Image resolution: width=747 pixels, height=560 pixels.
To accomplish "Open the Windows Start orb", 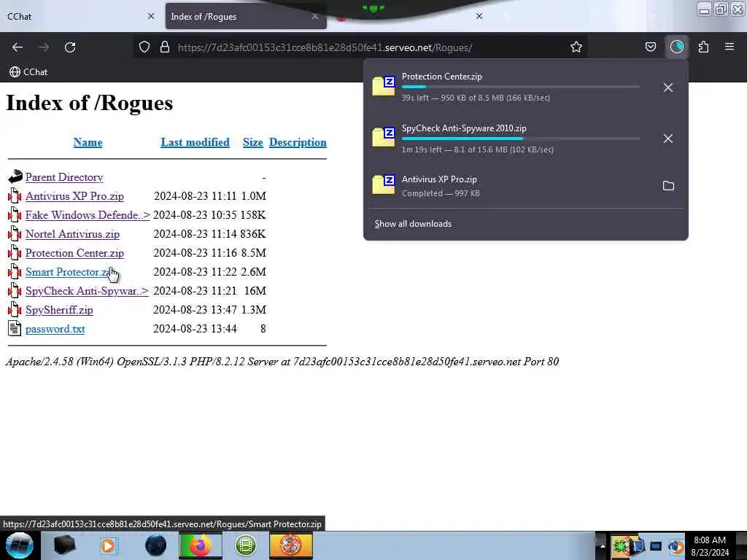I will click(19, 545).
